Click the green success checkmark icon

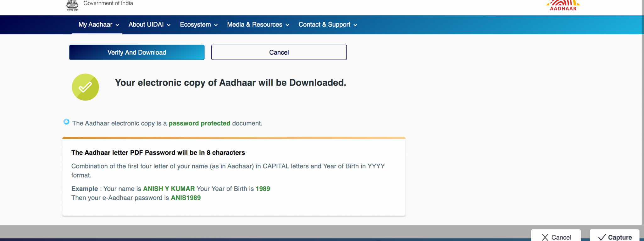click(85, 87)
